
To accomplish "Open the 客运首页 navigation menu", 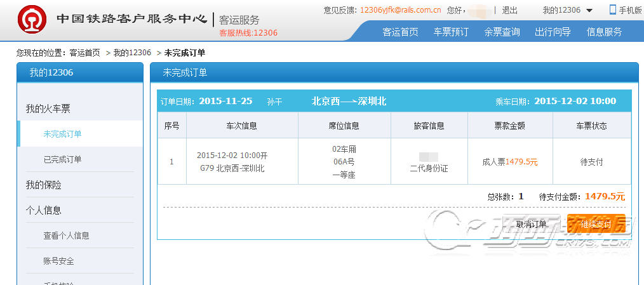I will tap(400, 32).
